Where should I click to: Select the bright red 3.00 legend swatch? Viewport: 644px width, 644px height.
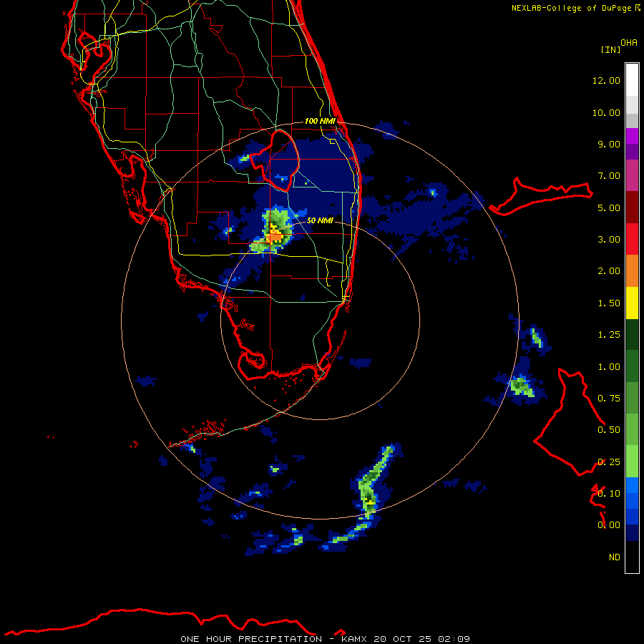click(x=632, y=239)
